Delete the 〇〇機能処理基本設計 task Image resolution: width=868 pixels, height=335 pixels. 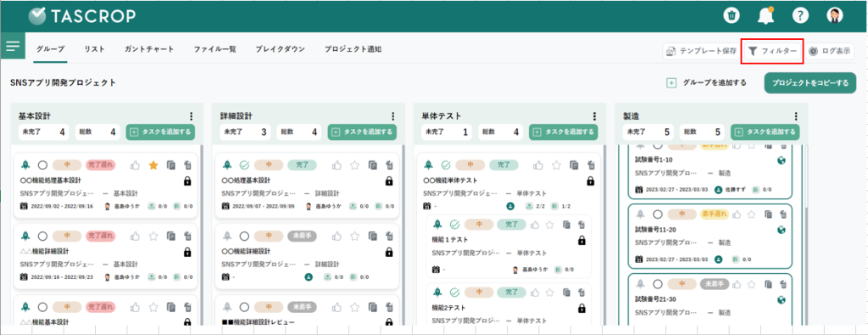tap(188, 165)
